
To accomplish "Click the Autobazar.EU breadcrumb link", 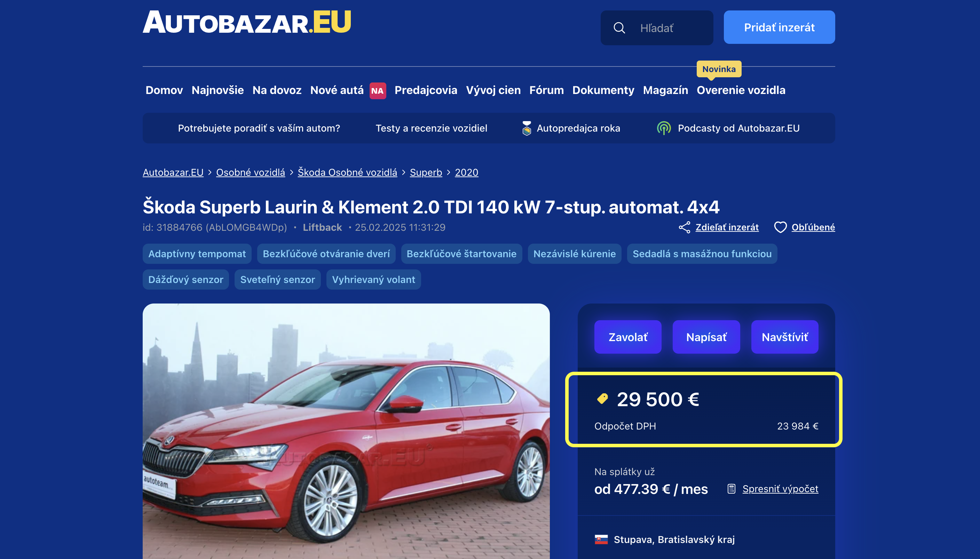I will coord(173,172).
